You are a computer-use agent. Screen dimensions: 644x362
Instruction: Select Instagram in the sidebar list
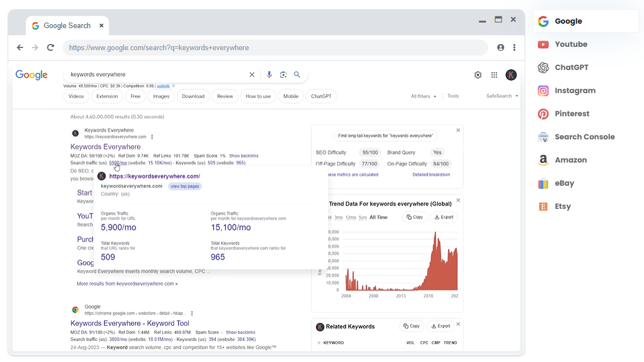[x=586, y=90]
